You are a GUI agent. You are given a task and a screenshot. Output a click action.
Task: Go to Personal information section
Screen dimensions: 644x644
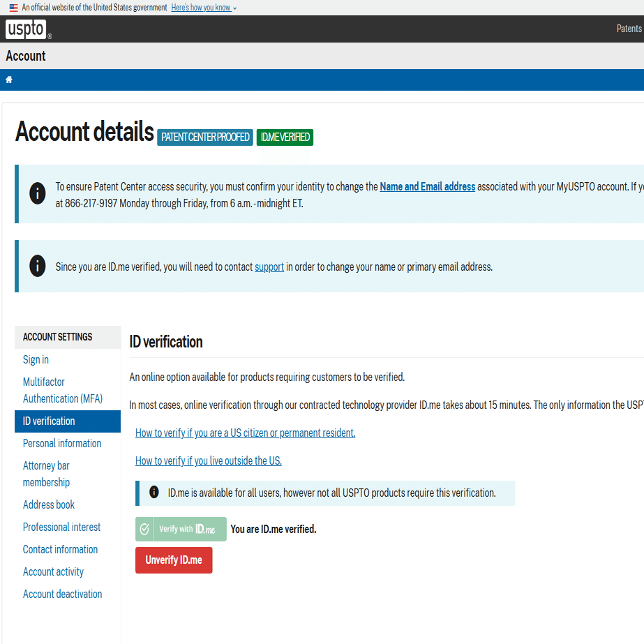(62, 444)
